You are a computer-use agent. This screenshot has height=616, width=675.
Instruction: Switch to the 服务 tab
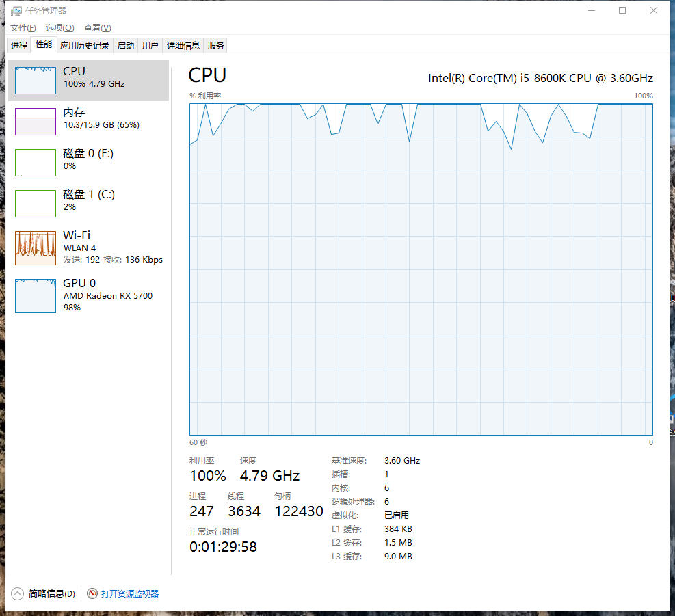point(215,44)
